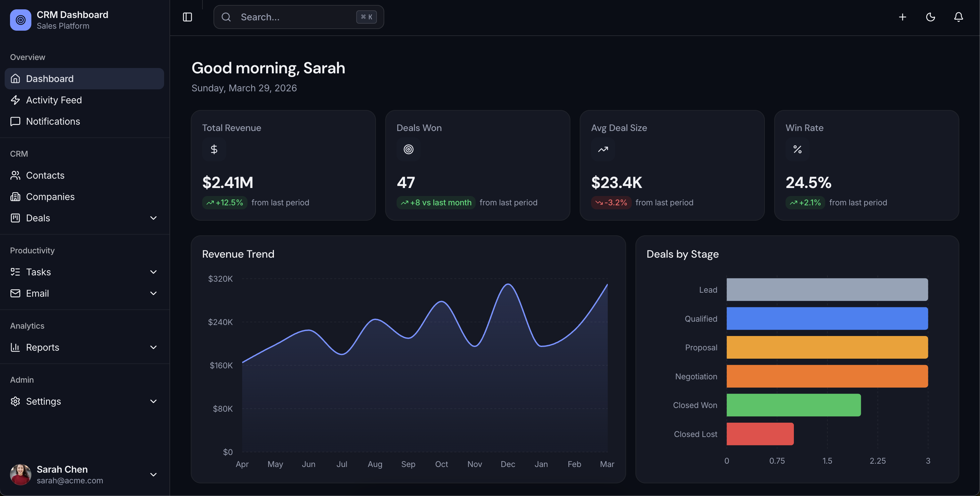Toggle the sidebar collapse button
The width and height of the screenshot is (980, 496).
click(187, 17)
